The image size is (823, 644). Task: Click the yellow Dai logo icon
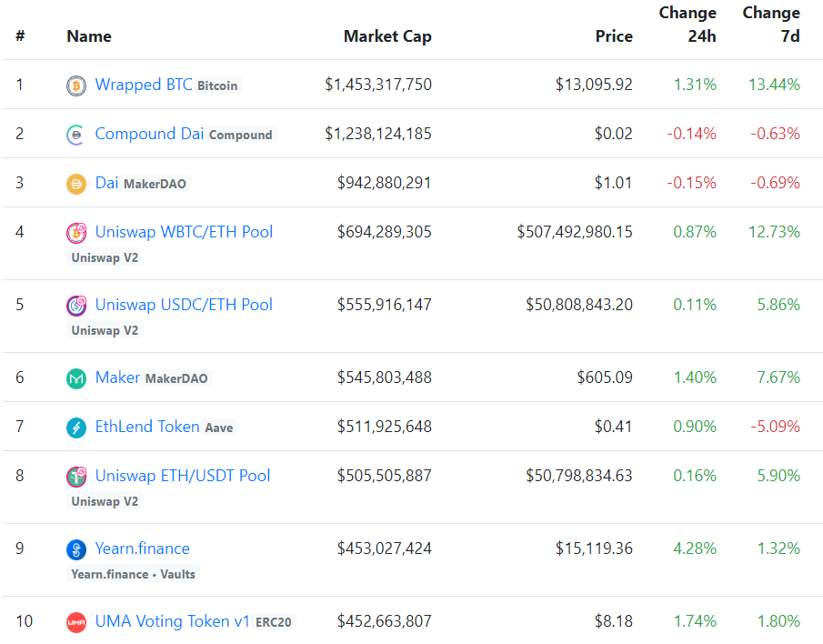point(76,183)
